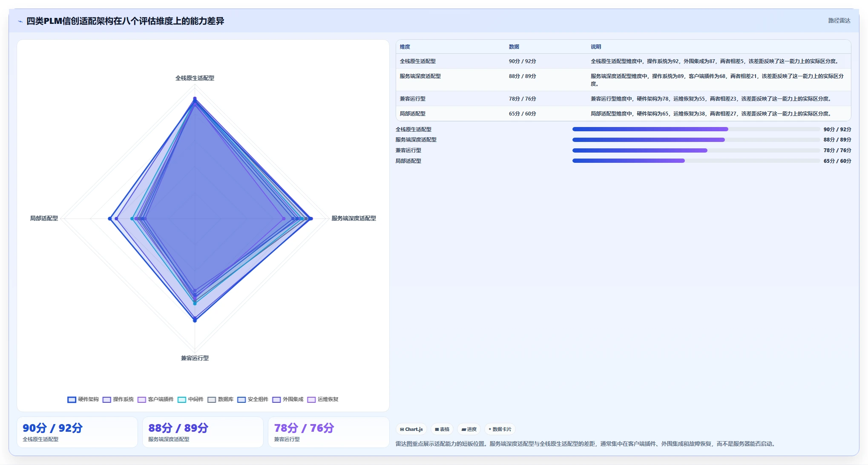Click the 局部适配型 progress bar
868x465 pixels.
(696, 161)
